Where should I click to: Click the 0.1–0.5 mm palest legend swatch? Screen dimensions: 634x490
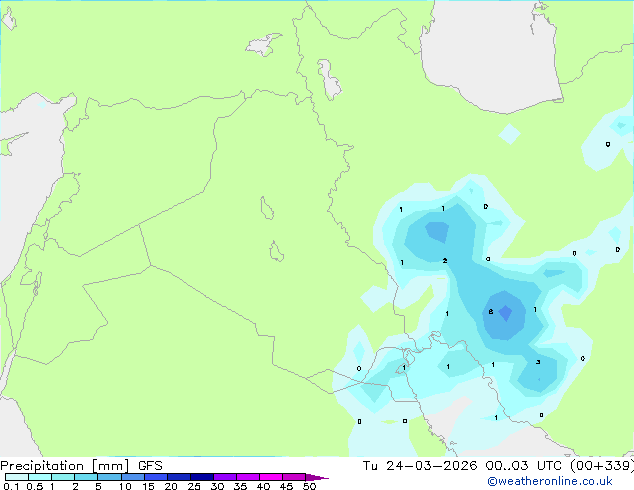17,477
